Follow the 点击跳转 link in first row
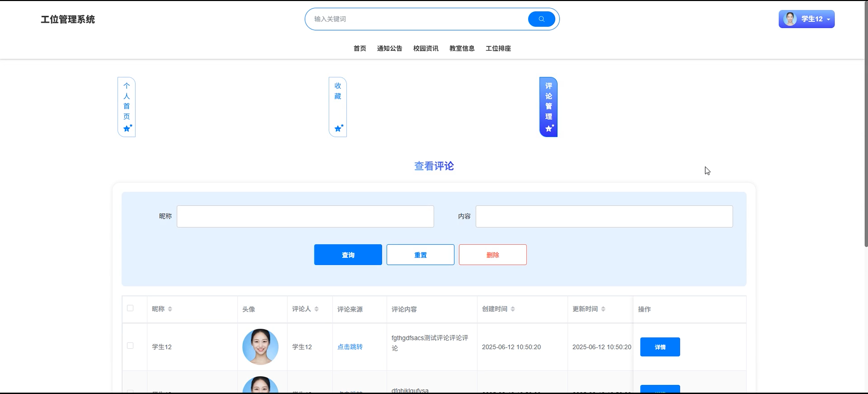868x394 pixels. point(350,347)
